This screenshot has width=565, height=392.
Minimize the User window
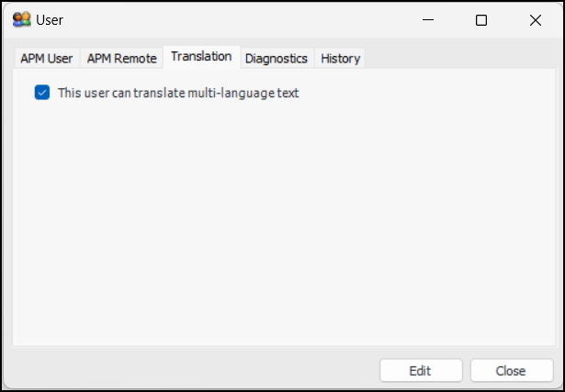coord(427,20)
